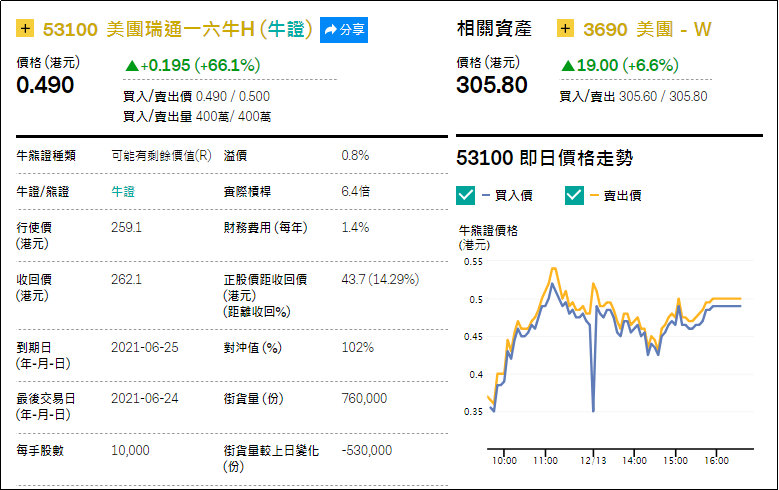The width and height of the screenshot is (779, 490).
Task: Click the 財務費用 value 1.4%
Action: [x=355, y=228]
